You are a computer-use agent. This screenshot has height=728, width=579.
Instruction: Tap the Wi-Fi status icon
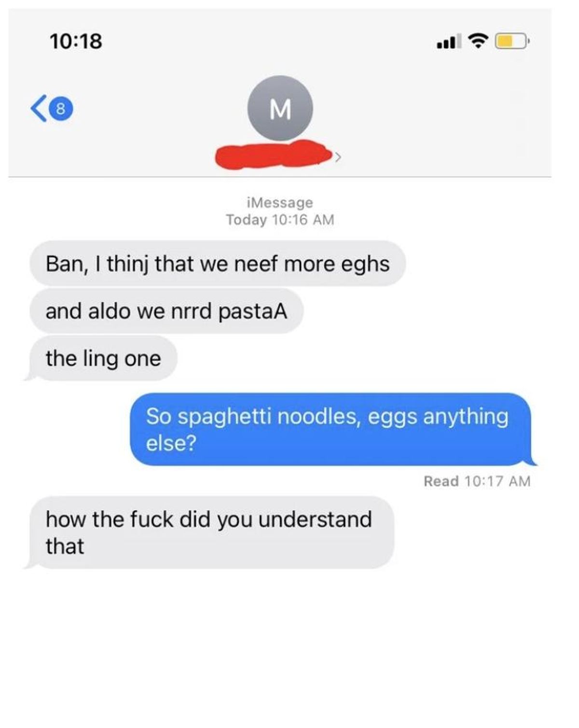478,41
